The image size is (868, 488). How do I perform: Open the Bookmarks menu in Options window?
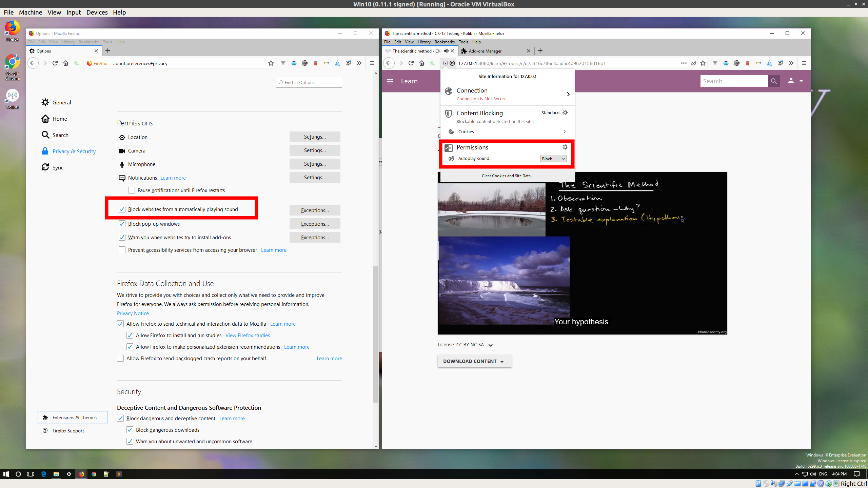click(x=88, y=42)
